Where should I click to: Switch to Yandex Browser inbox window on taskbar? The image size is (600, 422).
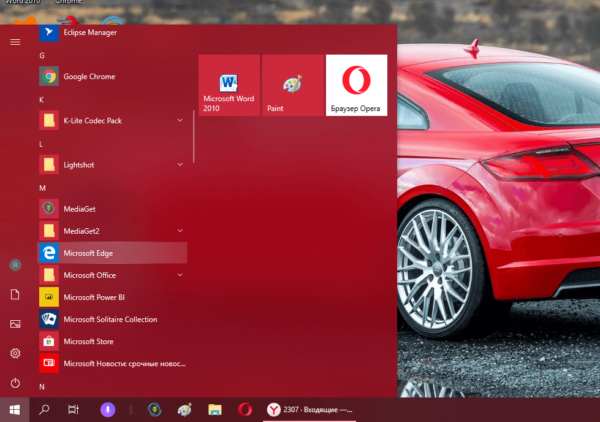[x=310, y=410]
